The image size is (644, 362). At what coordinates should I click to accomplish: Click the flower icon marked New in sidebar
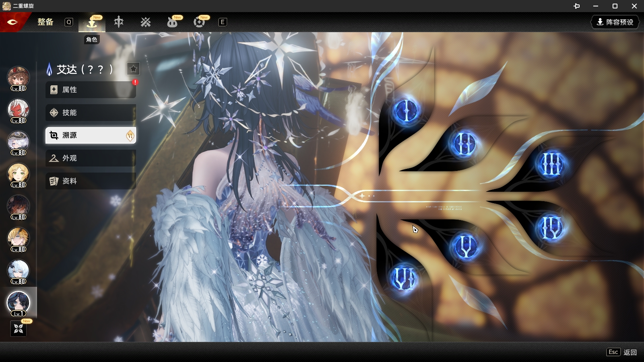tap(19, 329)
